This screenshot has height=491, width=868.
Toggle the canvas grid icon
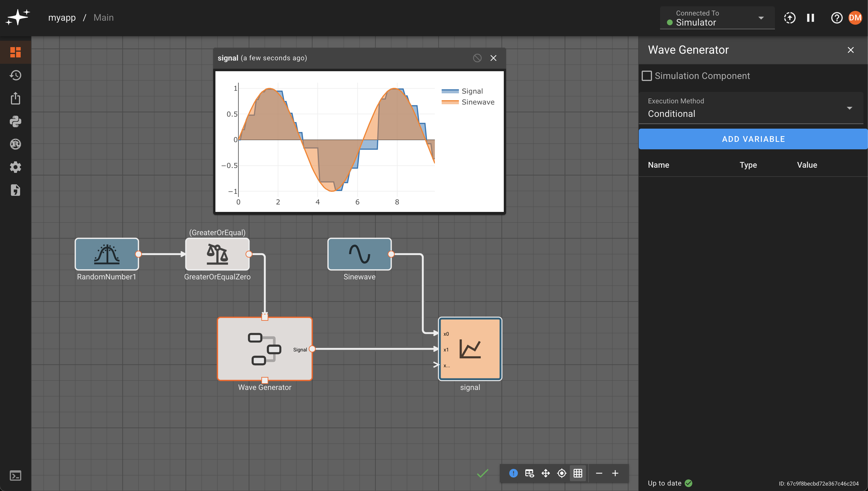[578, 473]
